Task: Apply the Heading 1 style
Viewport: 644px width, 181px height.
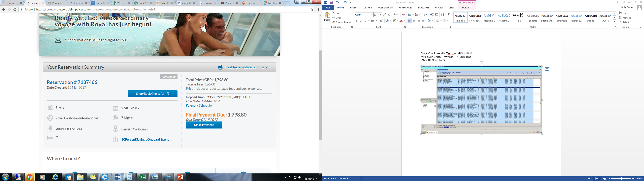Action: 489,17
